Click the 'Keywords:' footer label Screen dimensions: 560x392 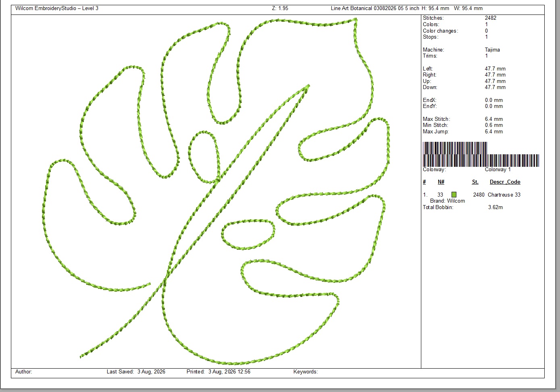click(x=306, y=371)
